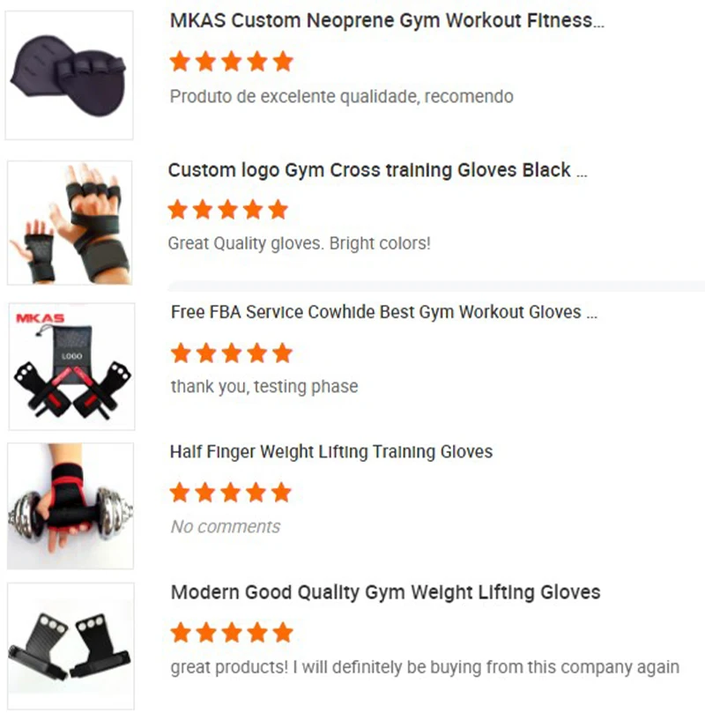This screenshot has width=705, height=728.
Task: Click the stars under Modern Good Quality Gloves
Action: coord(232,633)
